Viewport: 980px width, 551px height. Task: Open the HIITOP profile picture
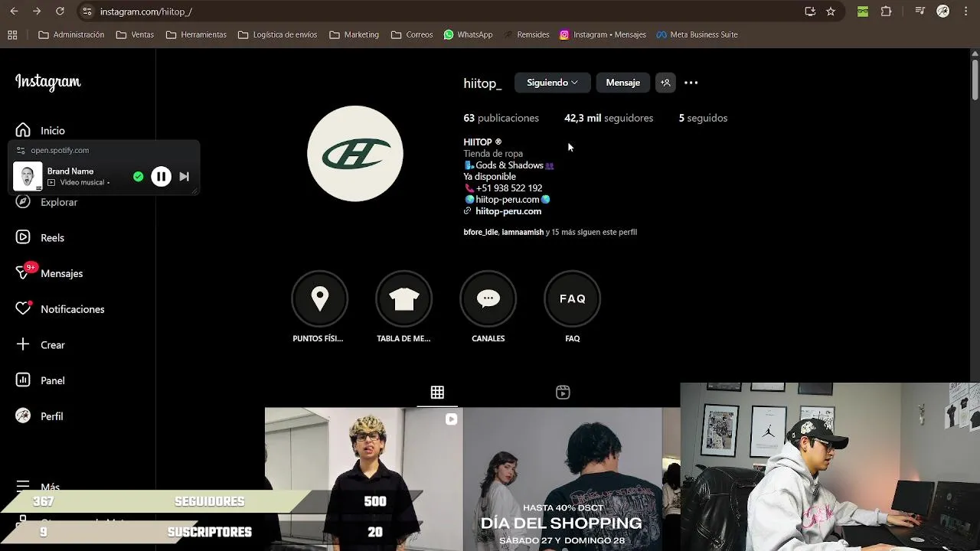pos(355,154)
